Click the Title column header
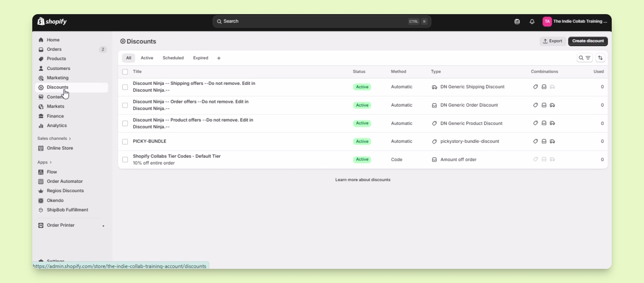The image size is (644, 283). tap(137, 72)
